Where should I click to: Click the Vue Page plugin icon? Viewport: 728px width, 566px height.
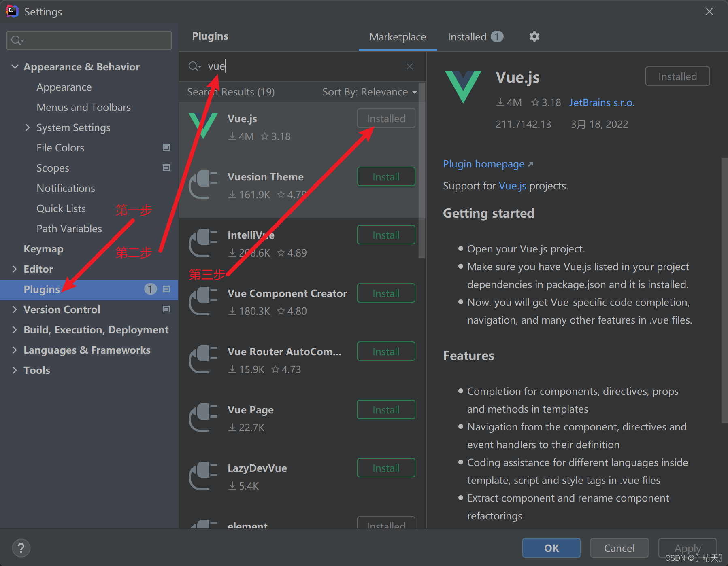[204, 418]
